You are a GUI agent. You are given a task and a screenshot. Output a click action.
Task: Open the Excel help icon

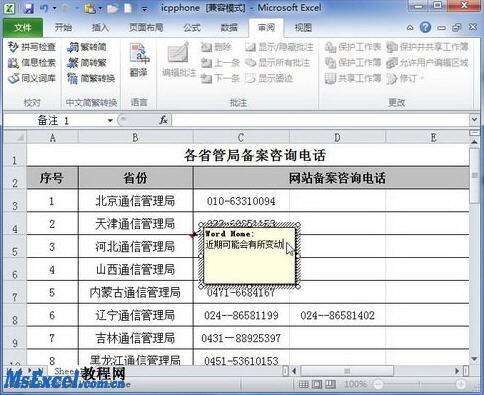[x=425, y=27]
